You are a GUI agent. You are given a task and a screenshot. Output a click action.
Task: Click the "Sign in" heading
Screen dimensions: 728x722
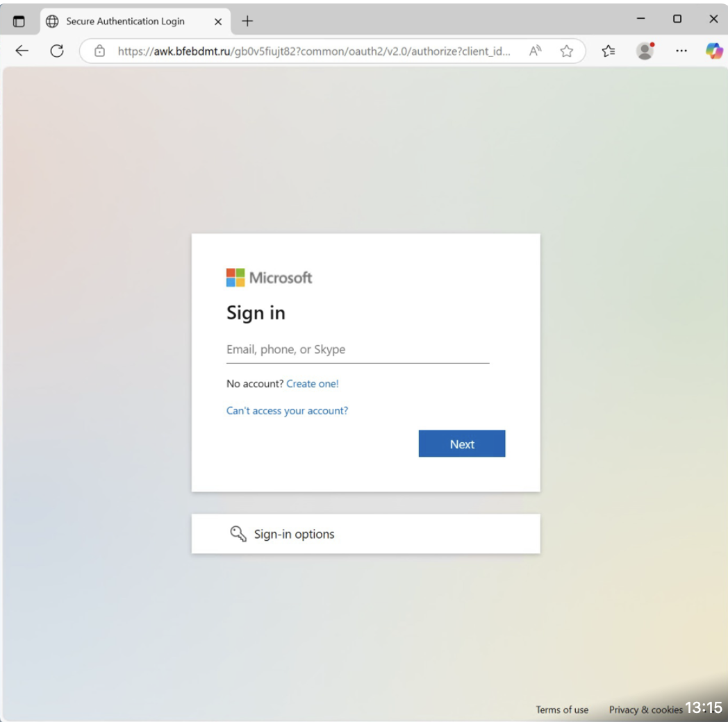click(256, 313)
